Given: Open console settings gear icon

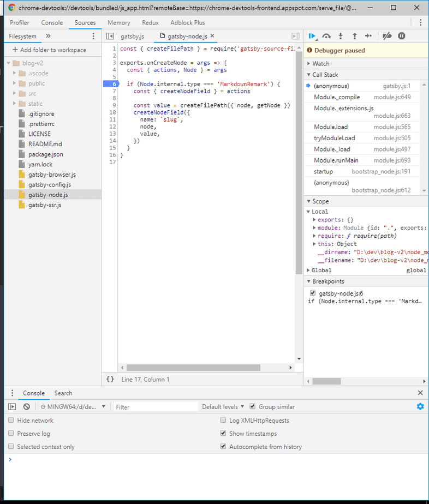Looking at the screenshot, I should click(420, 406).
